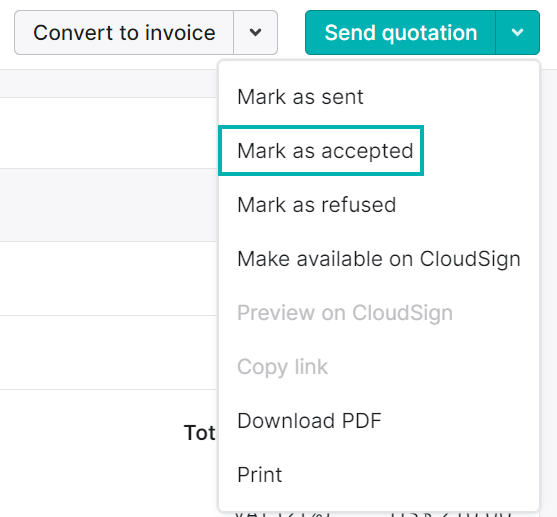The image size is (557, 517).
Task: Click the Convert to invoice button
Action: pos(124,33)
